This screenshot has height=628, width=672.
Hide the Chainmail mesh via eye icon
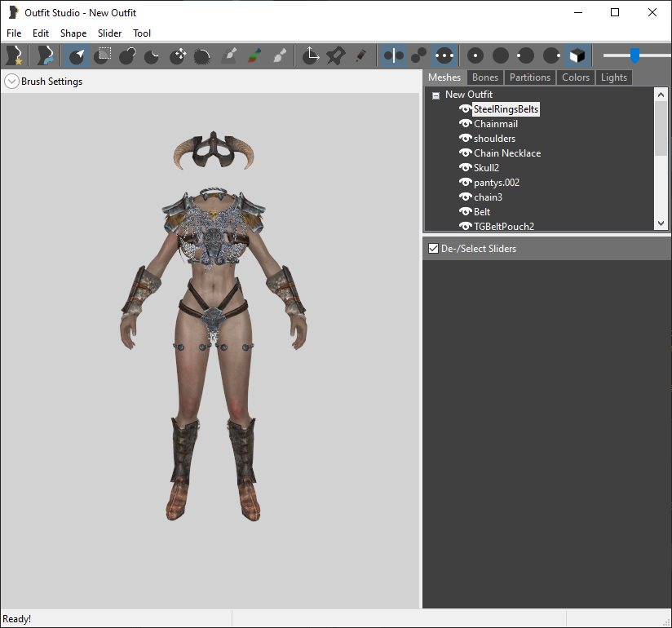465,123
